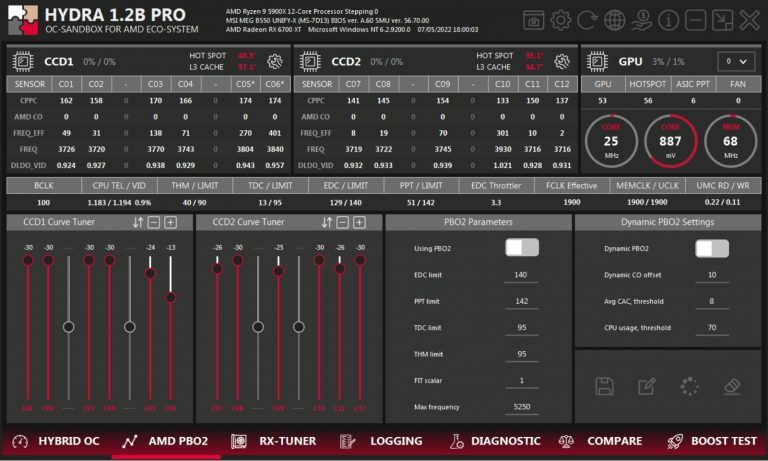Viewport: 768px width, 461px height.
Task: Click the C09 curve slider handle at -25
Action: tap(279, 271)
